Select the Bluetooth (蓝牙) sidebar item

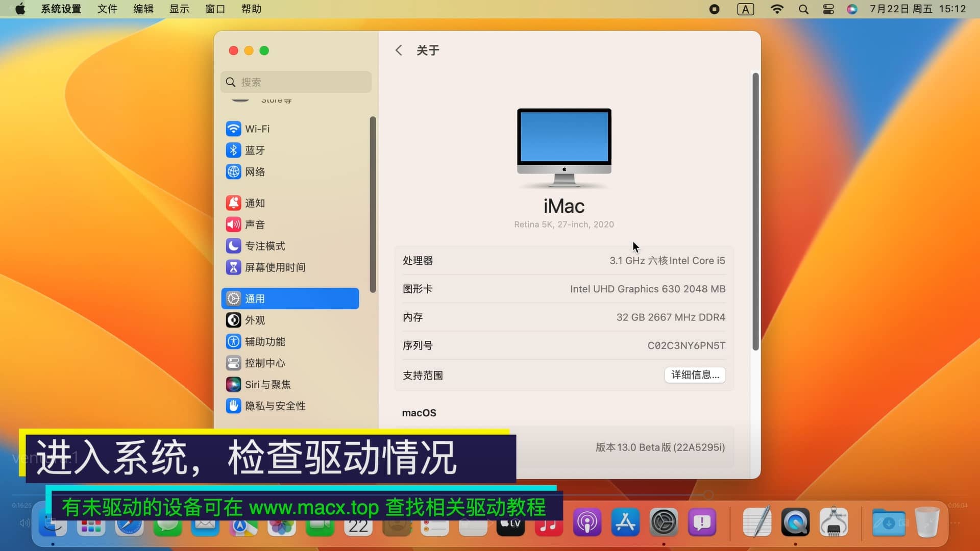click(x=254, y=150)
